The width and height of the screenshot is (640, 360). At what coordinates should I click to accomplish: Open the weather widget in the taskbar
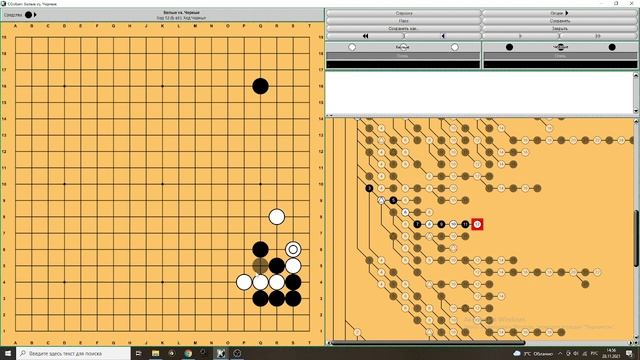(x=533, y=353)
